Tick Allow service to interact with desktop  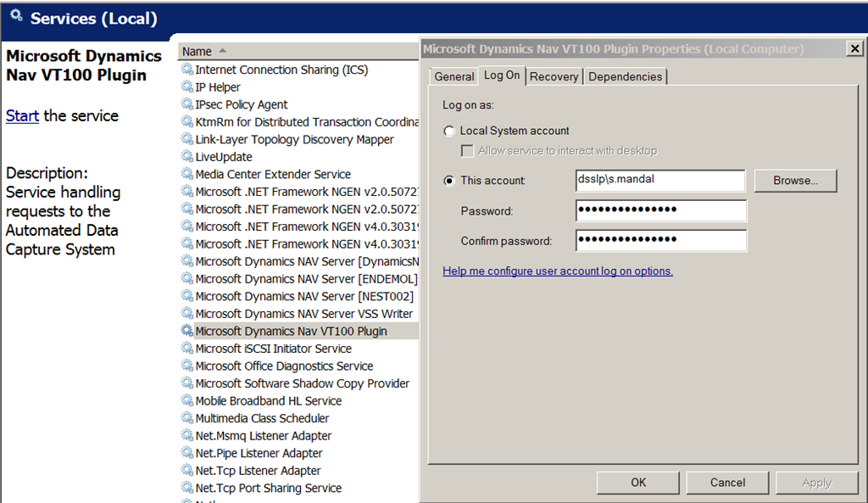pos(468,151)
